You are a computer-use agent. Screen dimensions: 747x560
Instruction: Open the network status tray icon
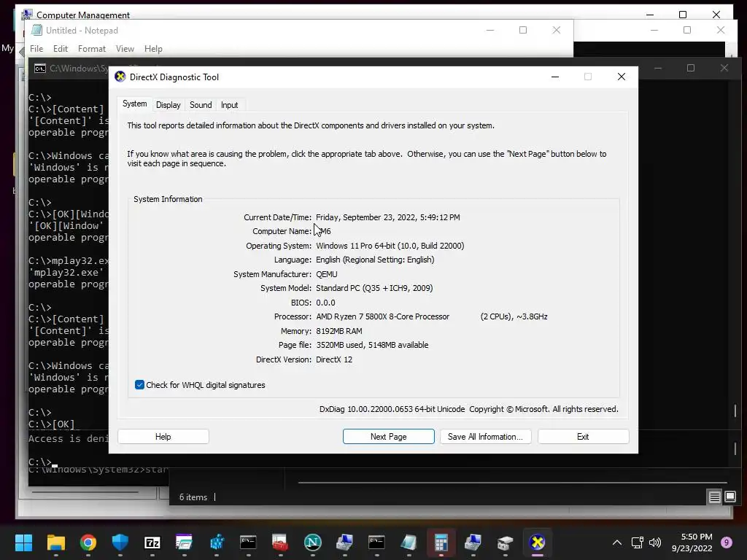637,542
